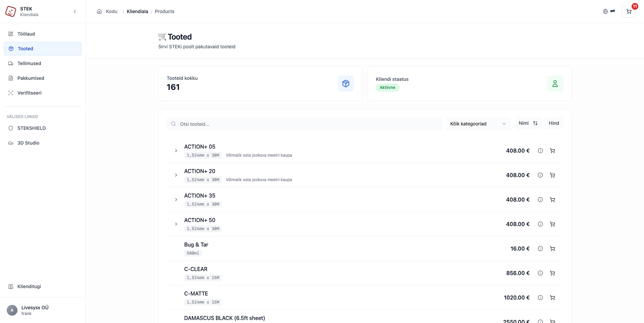Open Klienditugi support page
The width and height of the screenshot is (644, 323).
43,286
